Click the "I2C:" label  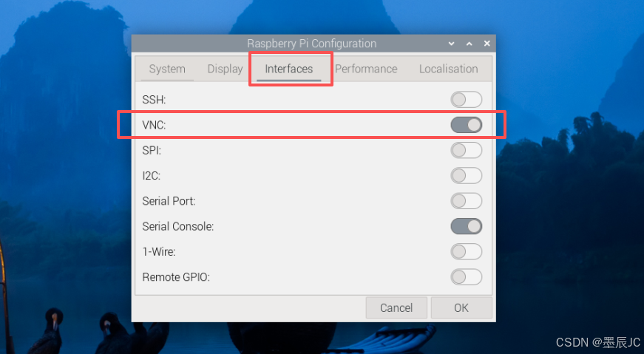151,176
